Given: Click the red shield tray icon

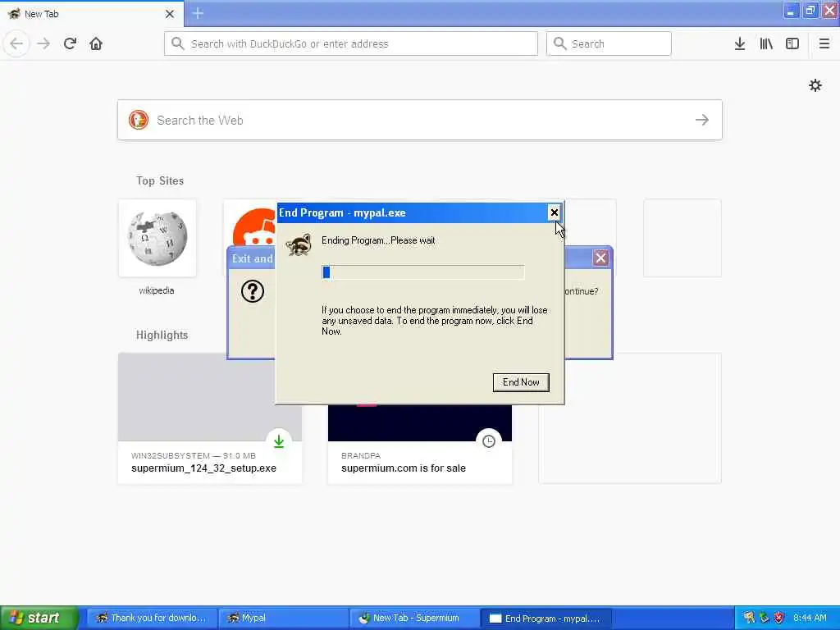Looking at the screenshot, I should [779, 619].
